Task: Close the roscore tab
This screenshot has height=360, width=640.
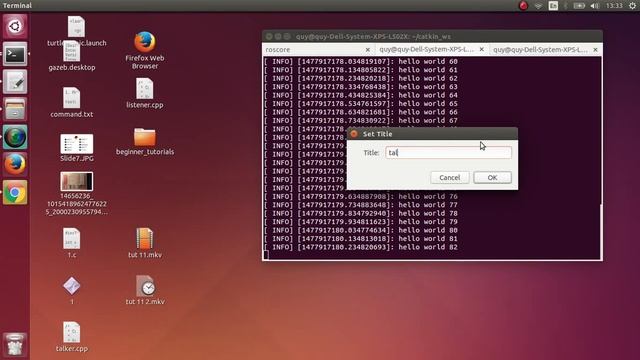Action: 368,50
